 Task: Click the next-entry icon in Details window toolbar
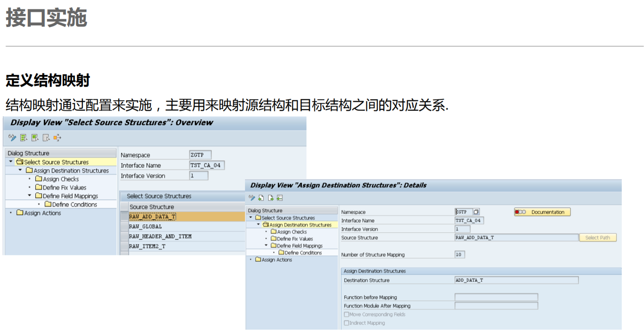(271, 197)
